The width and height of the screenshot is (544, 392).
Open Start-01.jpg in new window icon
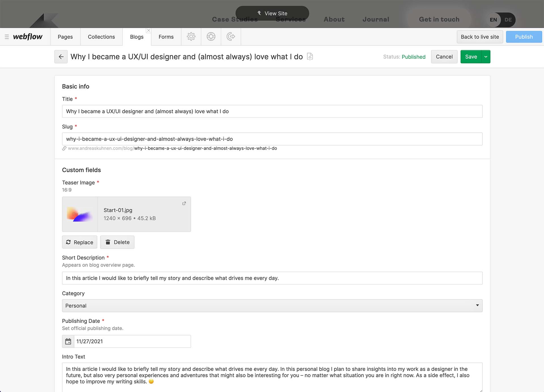point(184,203)
